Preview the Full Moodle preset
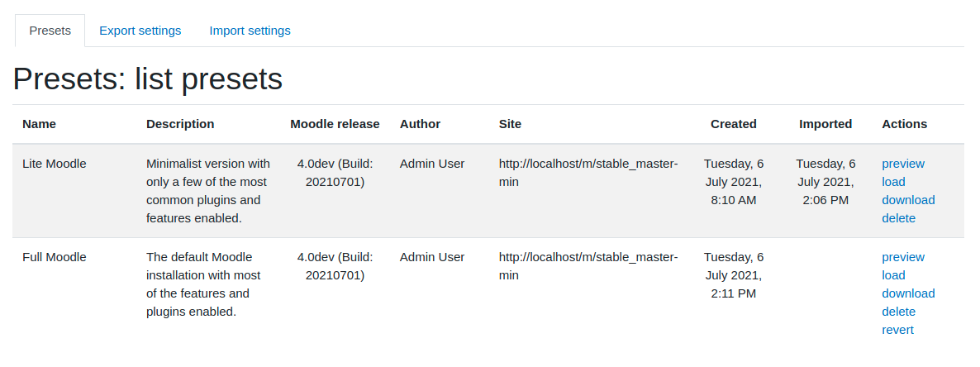Viewport: 980px width, 367px height. 903,257
